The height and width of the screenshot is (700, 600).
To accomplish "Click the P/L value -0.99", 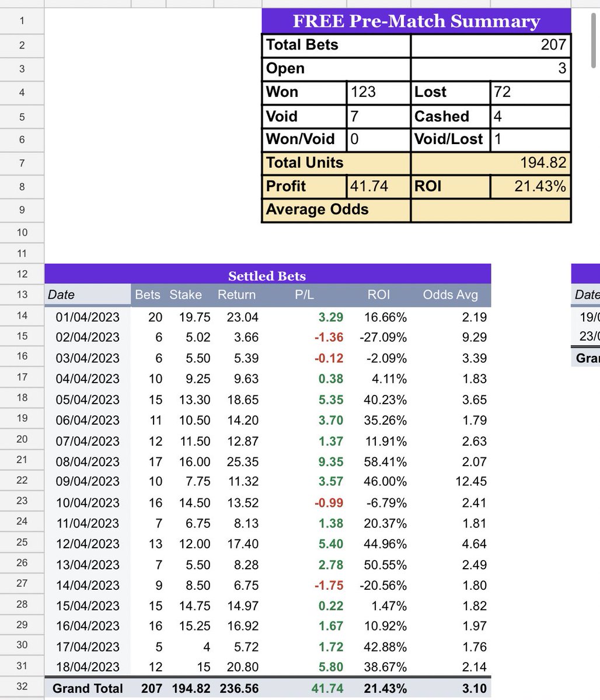I will 329,503.
